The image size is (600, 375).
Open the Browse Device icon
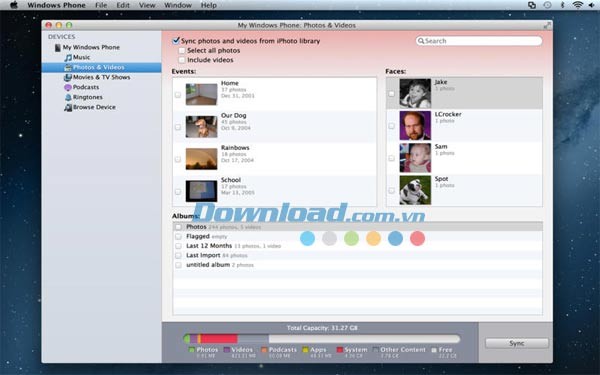pyautogui.click(x=68, y=108)
